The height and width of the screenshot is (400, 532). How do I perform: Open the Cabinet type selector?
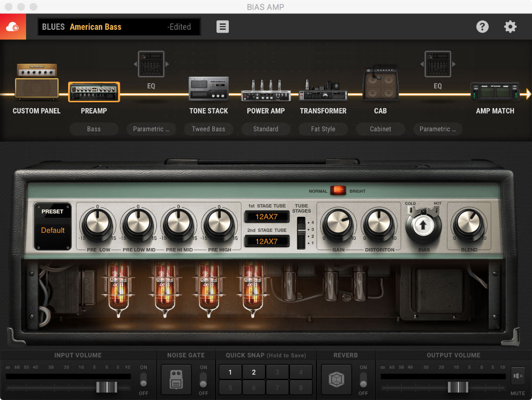click(x=380, y=129)
